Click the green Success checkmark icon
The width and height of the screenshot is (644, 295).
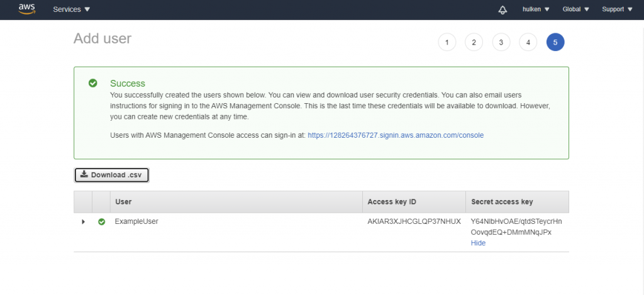click(x=93, y=83)
